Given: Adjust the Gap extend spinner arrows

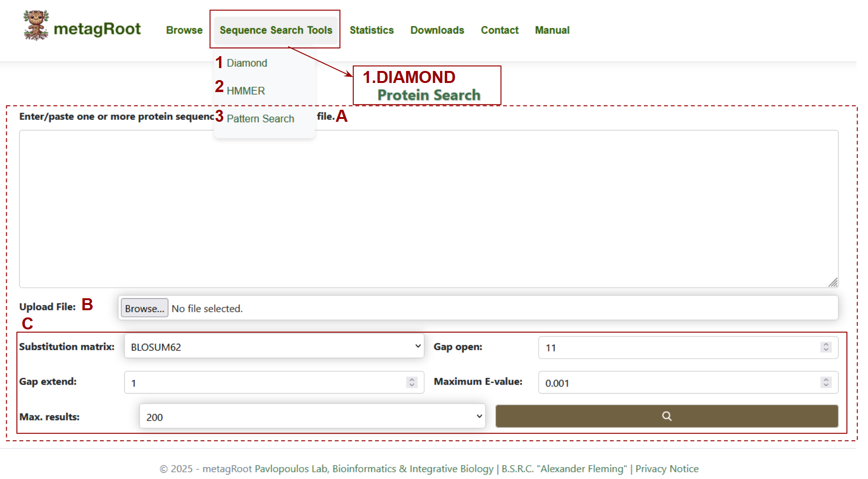Looking at the screenshot, I should [412, 382].
